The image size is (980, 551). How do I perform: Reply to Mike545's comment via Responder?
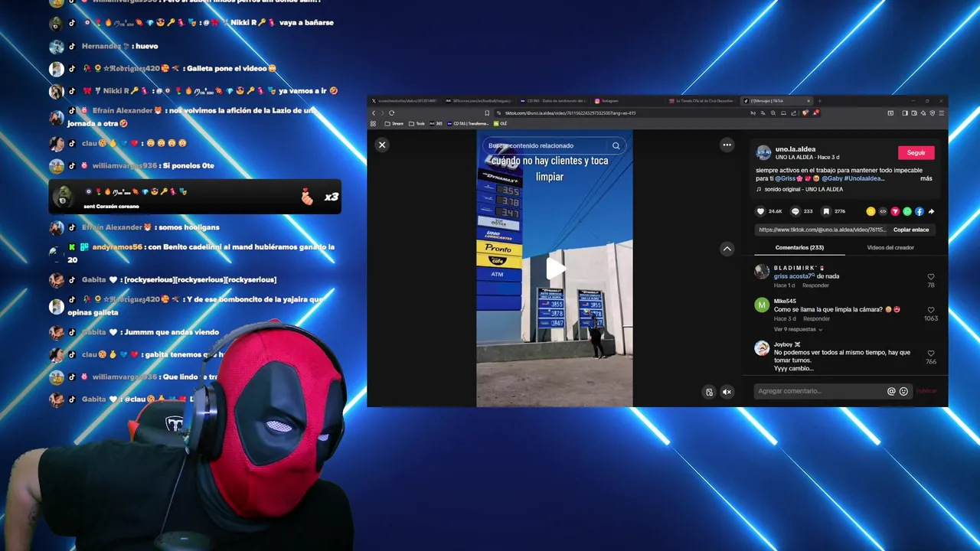coord(816,318)
